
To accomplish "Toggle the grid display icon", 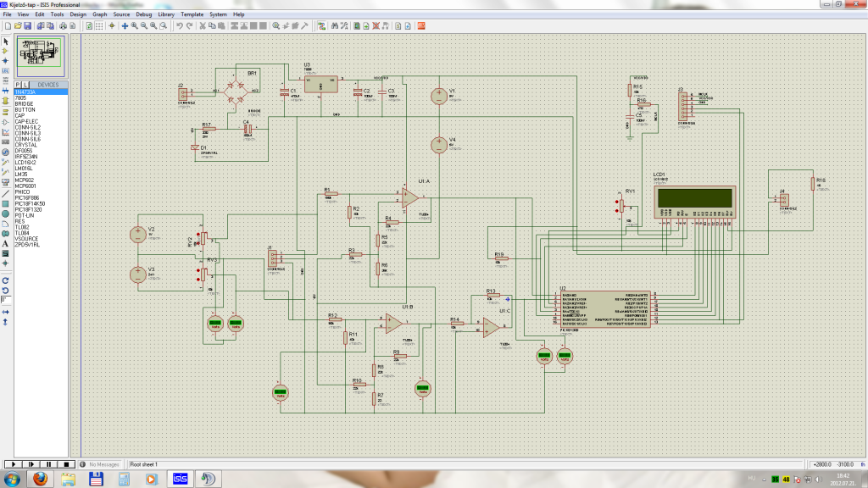I will 99,26.
